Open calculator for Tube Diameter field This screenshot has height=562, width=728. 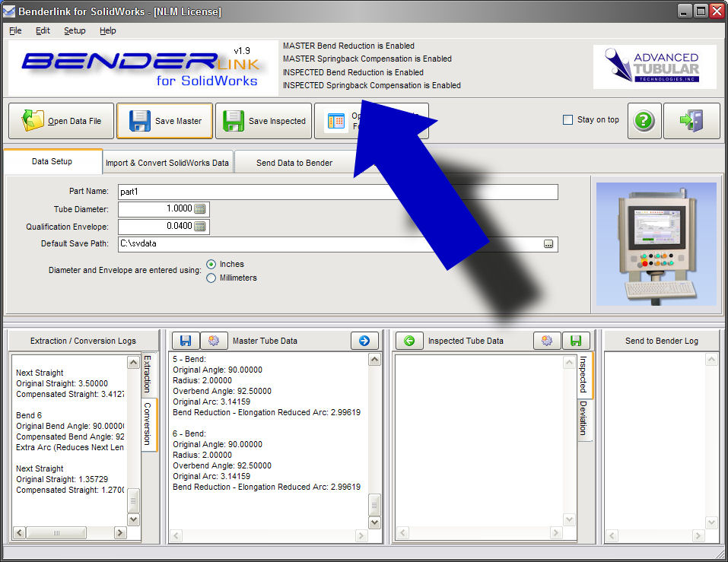click(x=201, y=209)
